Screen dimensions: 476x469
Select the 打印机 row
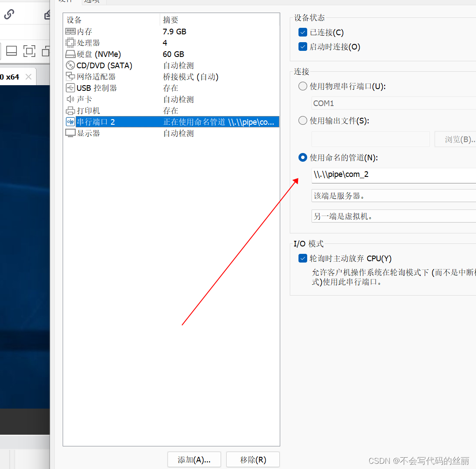pos(172,111)
